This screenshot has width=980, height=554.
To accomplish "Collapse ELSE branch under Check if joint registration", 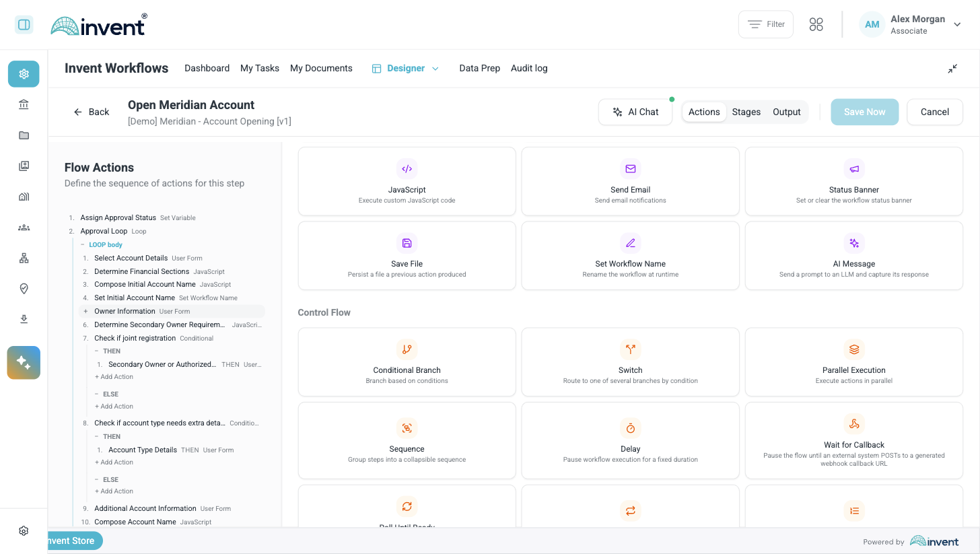I will coord(97,394).
